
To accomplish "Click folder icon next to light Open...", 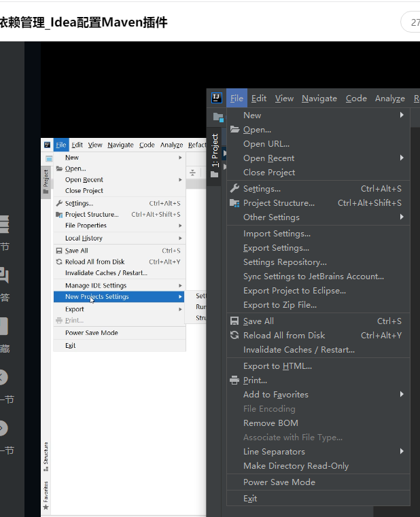I will tap(59, 168).
